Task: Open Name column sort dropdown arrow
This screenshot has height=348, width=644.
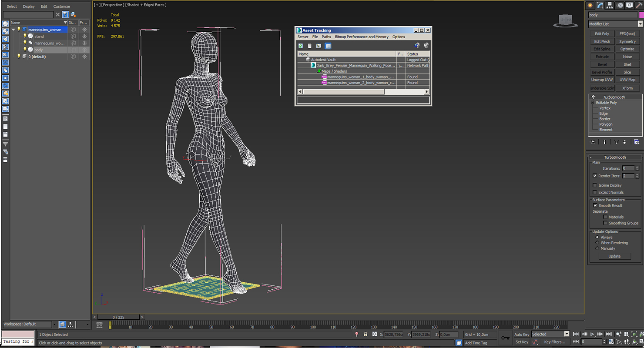Action: (x=65, y=23)
